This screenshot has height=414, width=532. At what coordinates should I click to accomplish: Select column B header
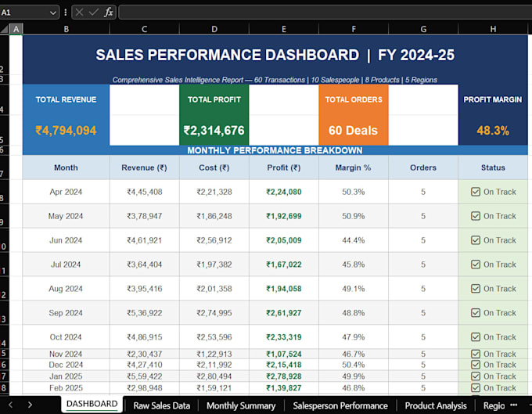pos(66,29)
